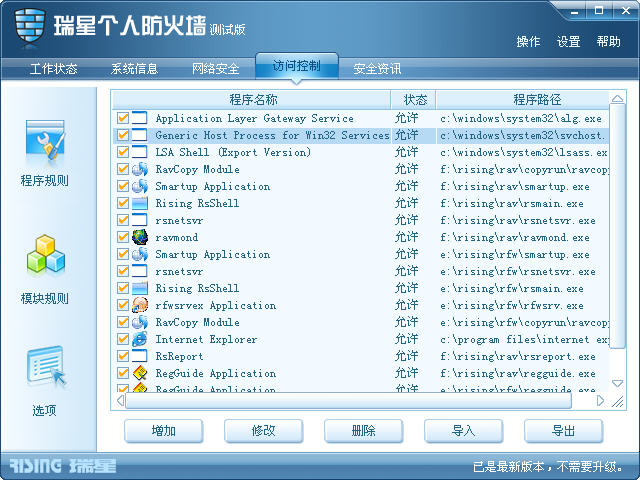
Task: Click the 增加 add button
Action: coord(164,431)
